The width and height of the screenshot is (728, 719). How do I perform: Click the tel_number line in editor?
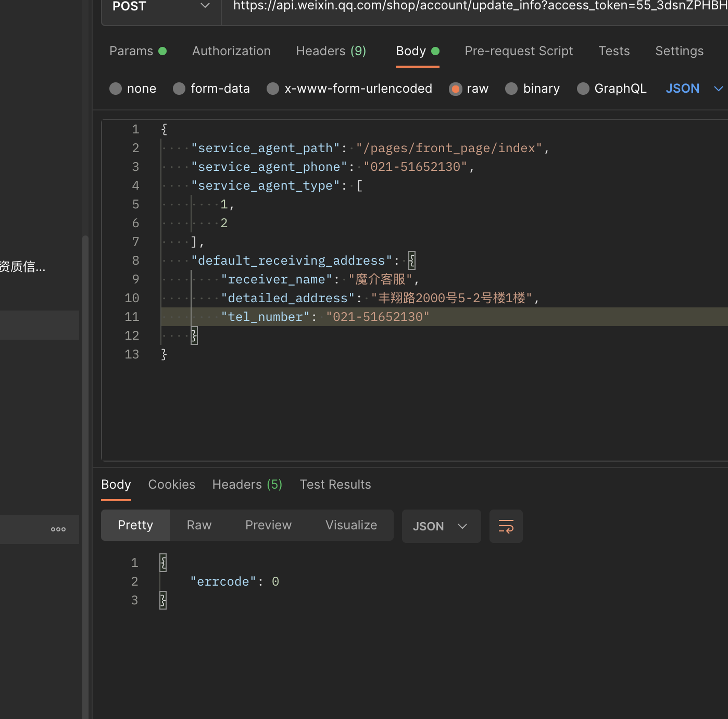pyautogui.click(x=444, y=317)
